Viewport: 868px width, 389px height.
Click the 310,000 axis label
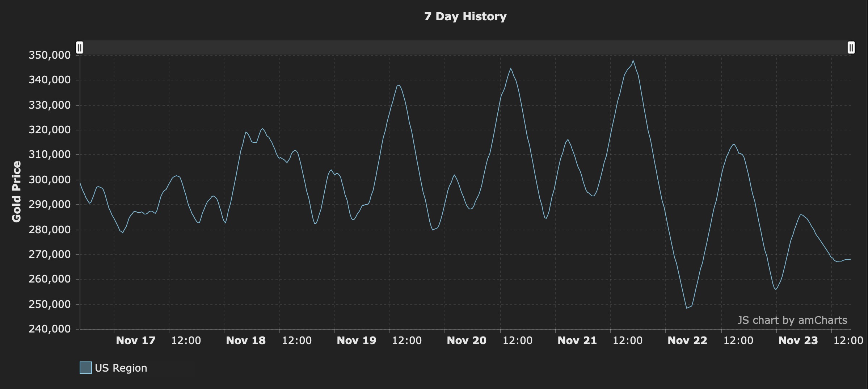(50, 154)
